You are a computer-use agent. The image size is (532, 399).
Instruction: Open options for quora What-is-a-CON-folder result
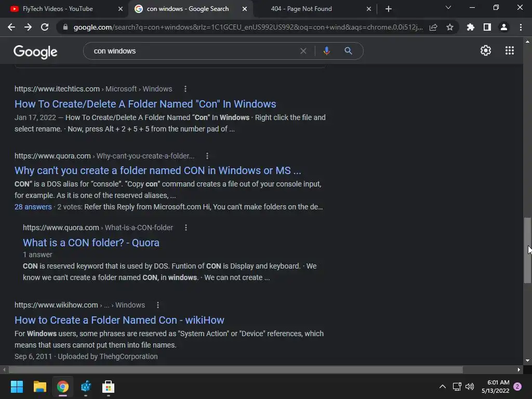[x=186, y=228]
